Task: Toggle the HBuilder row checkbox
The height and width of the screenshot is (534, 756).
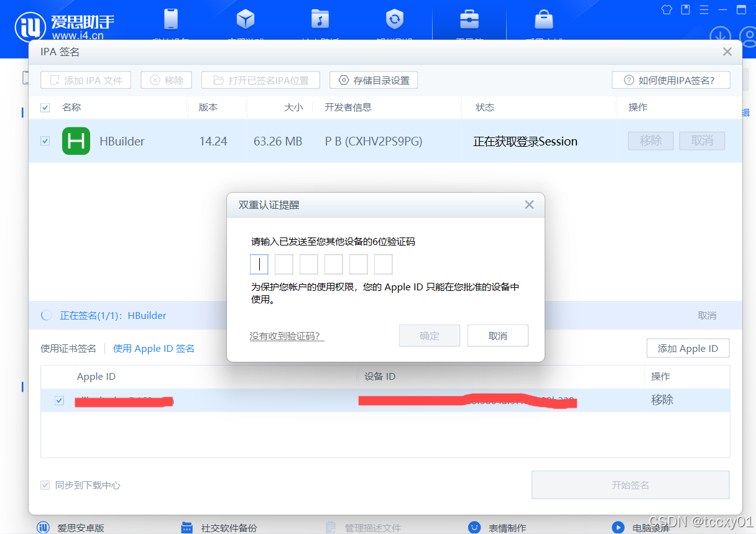Action: click(45, 141)
